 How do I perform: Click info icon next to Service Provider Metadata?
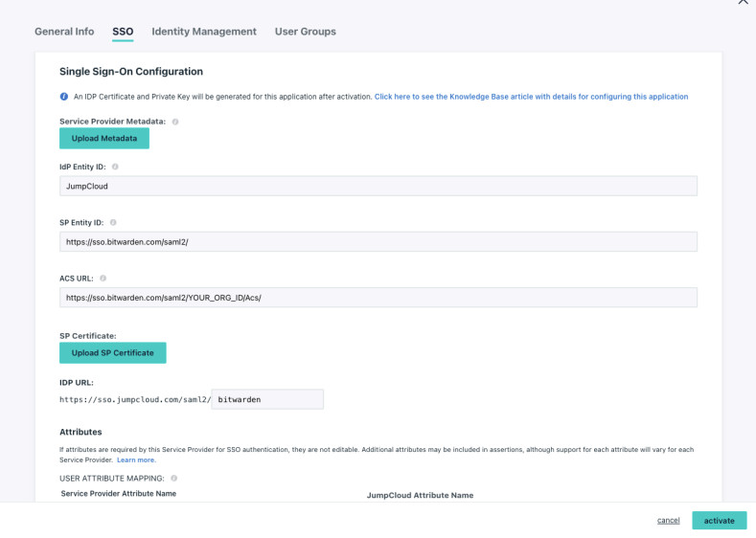click(x=175, y=122)
